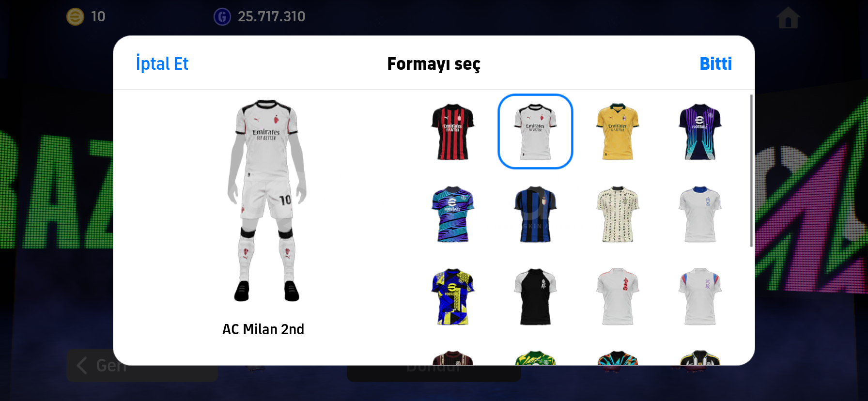Screen dimensions: 868x401
Task: Open the home icon in top corner
Action: click(x=788, y=17)
